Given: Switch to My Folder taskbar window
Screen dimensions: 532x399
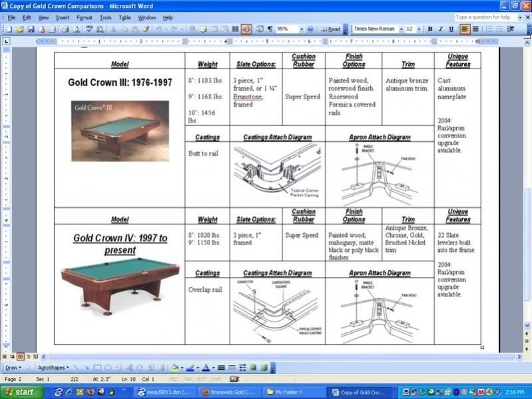Looking at the screenshot, I should [293, 392].
